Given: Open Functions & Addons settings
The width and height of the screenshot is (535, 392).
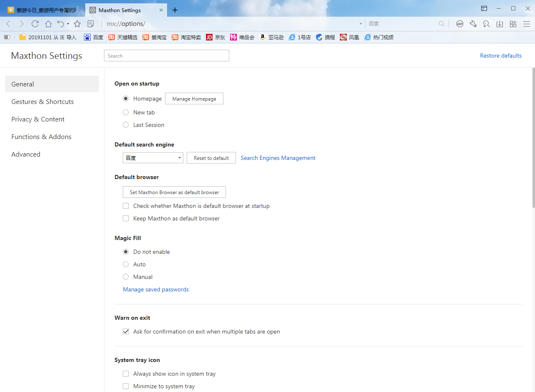Looking at the screenshot, I should click(x=52, y=137).
